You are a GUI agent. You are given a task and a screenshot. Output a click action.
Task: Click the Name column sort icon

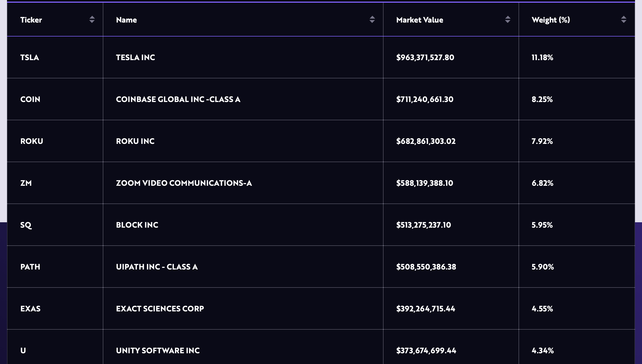pos(373,19)
